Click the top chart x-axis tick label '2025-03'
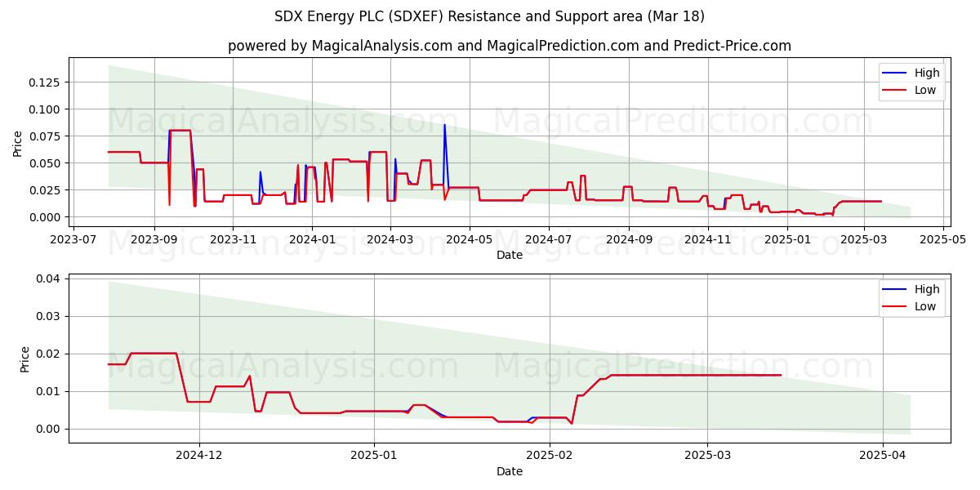This screenshot has height=490, width=980. click(862, 240)
